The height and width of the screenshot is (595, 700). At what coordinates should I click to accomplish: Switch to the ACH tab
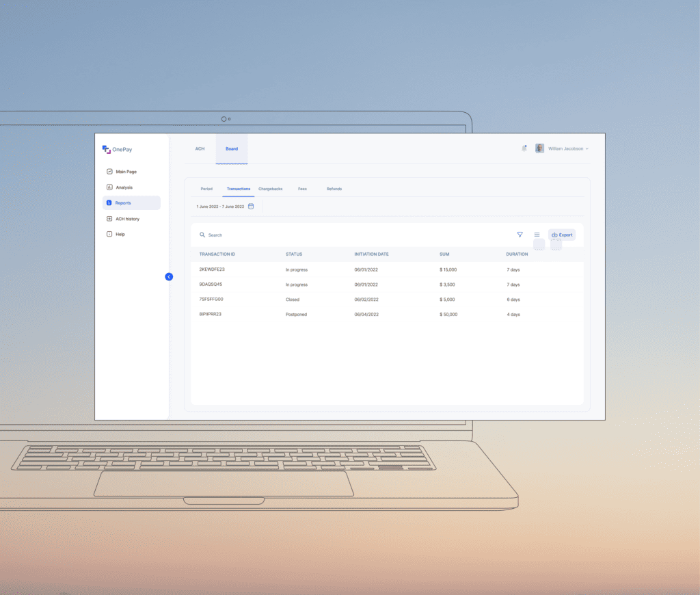click(x=200, y=148)
